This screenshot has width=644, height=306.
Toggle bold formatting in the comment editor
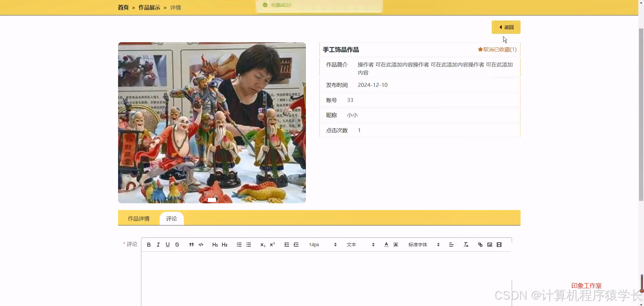click(148, 245)
